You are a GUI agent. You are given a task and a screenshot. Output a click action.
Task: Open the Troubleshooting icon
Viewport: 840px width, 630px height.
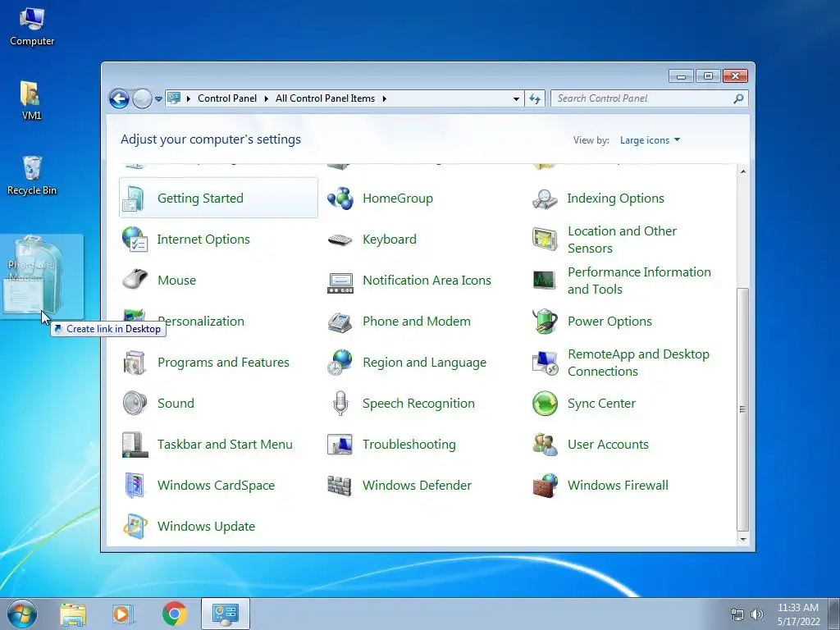(340, 445)
